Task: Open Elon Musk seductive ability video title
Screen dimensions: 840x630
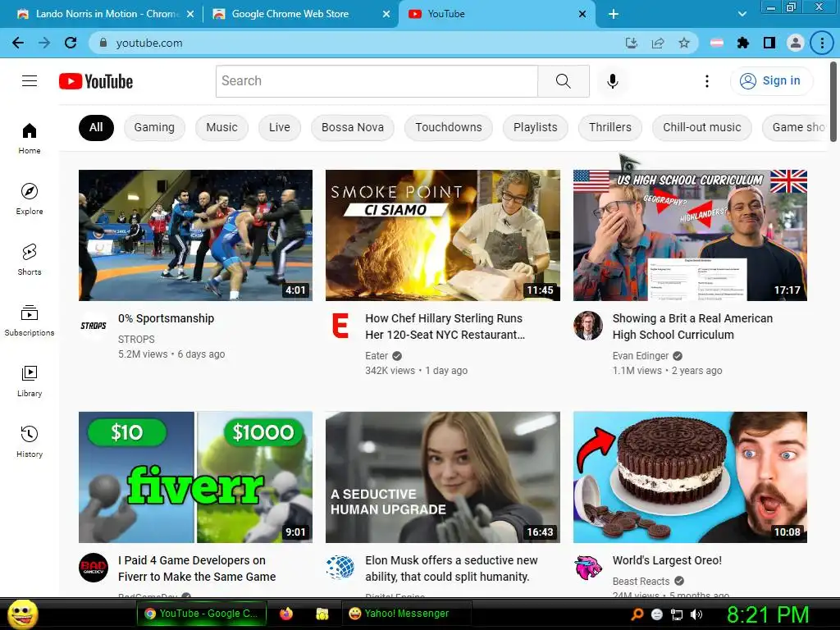Action: pyautogui.click(x=451, y=568)
